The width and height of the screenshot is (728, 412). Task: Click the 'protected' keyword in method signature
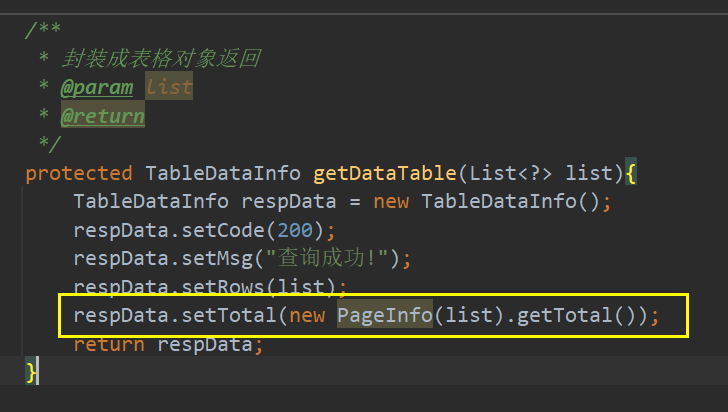[79, 174]
